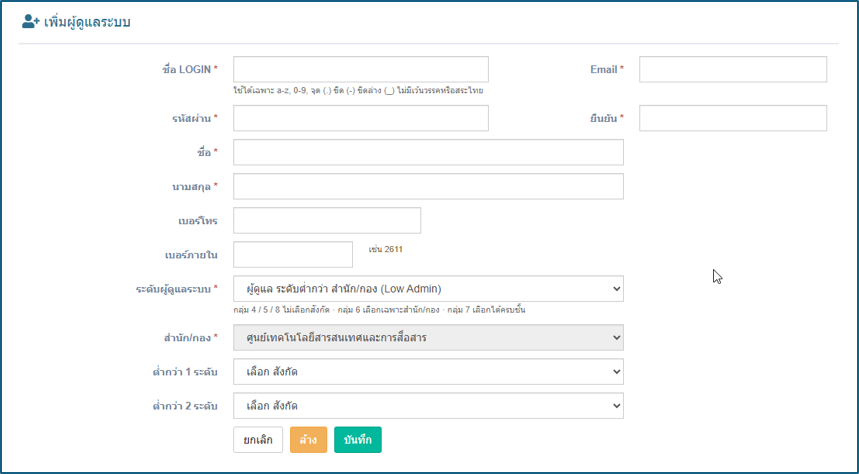
Task: Click the เบอร์ภายใน extension field
Action: coord(293,254)
